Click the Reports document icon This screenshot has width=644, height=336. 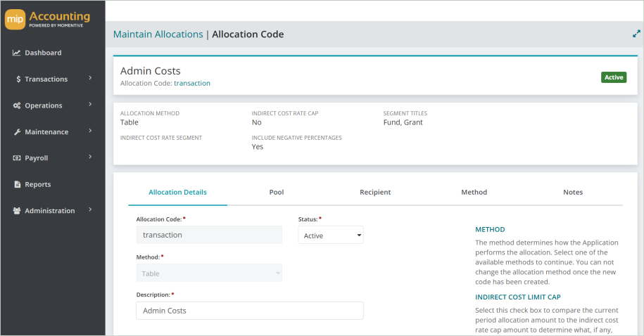[x=18, y=184]
